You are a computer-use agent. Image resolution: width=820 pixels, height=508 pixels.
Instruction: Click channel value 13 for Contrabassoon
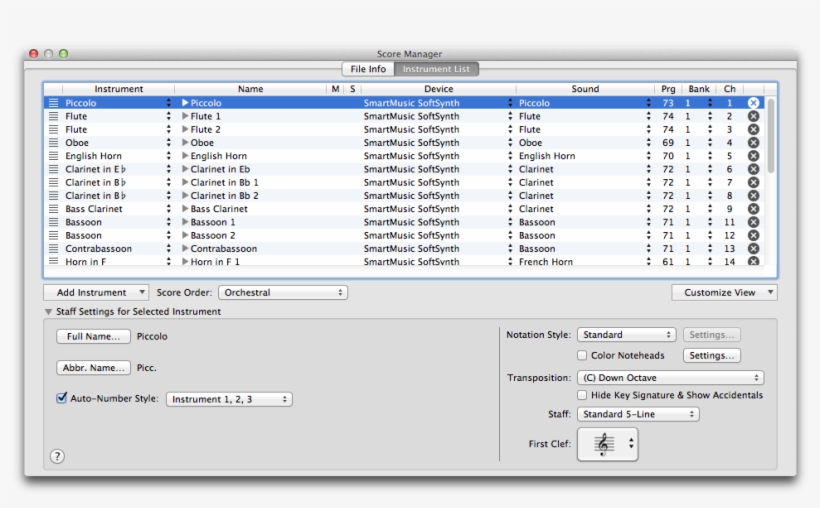[729, 249]
